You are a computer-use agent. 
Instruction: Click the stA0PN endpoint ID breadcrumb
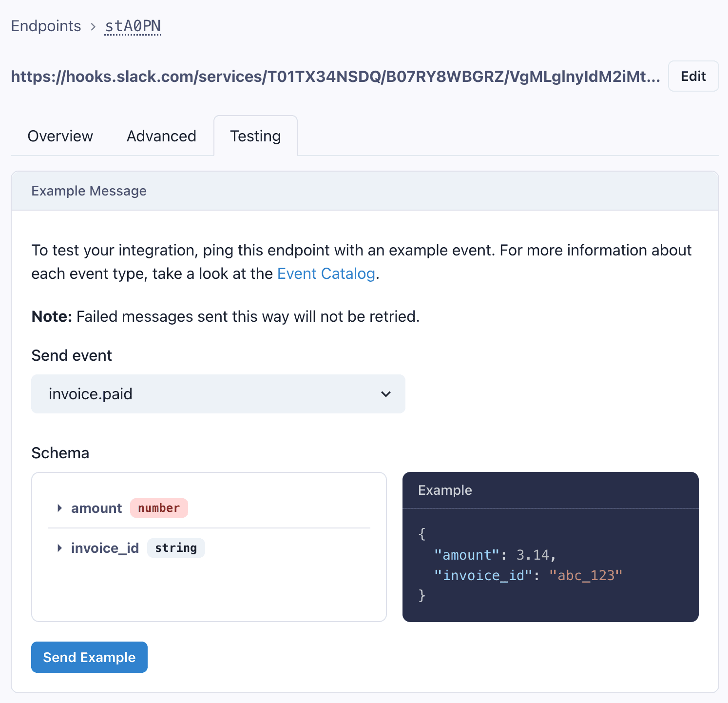click(133, 26)
